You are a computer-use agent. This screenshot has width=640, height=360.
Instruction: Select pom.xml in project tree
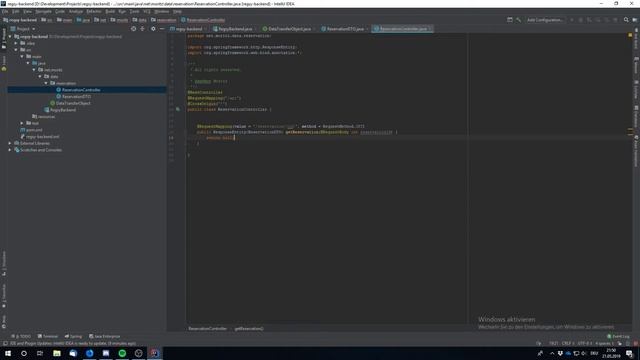(31, 130)
